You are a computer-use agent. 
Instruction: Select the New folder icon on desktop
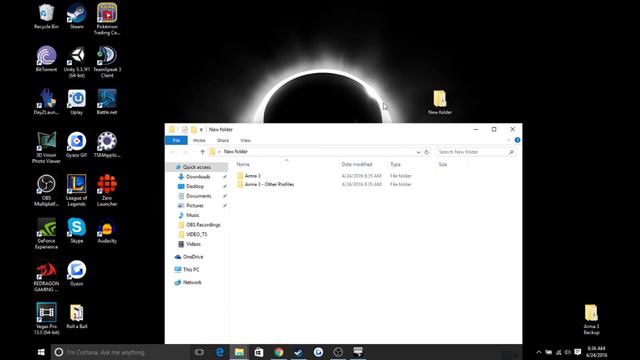tap(440, 102)
